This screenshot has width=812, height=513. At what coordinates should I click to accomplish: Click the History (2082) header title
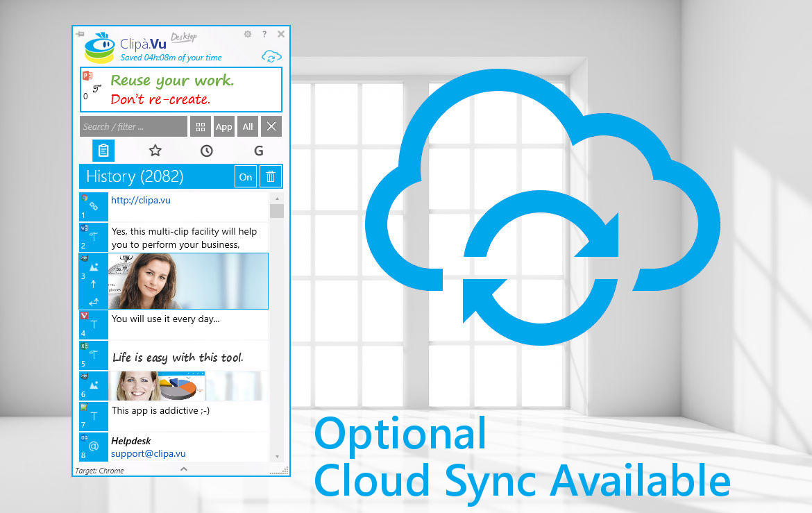135,177
